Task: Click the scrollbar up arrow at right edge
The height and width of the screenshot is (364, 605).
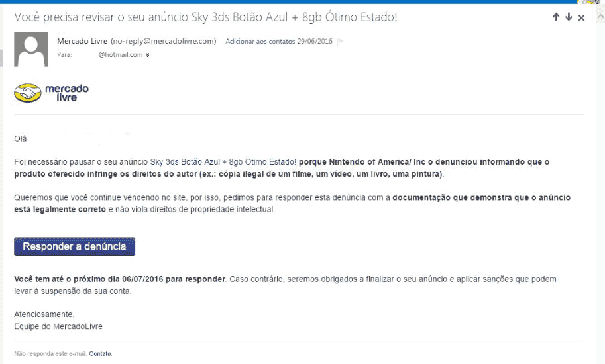Action: tap(600, 17)
